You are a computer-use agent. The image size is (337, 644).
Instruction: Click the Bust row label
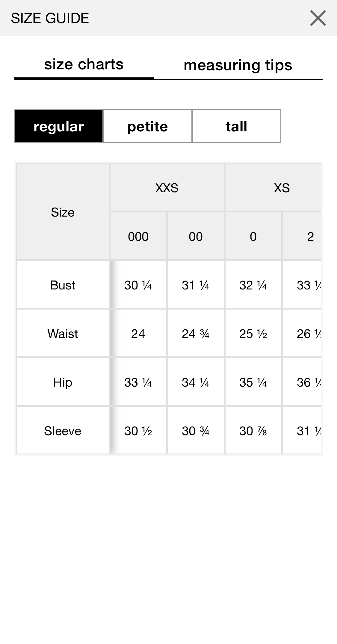pyautogui.click(x=63, y=285)
